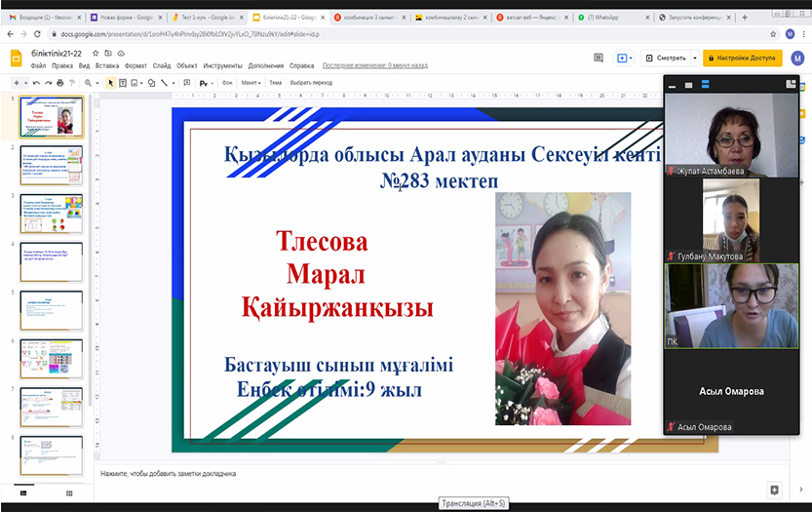Click the undo arrow in the toolbar
Screen dimensions: 812x512
click(36, 83)
